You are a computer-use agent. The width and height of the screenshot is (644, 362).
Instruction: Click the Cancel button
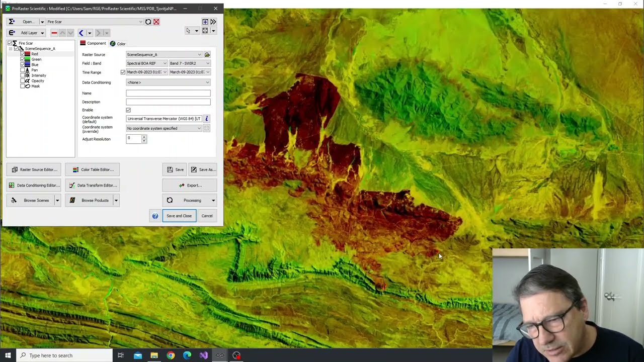[x=207, y=216]
